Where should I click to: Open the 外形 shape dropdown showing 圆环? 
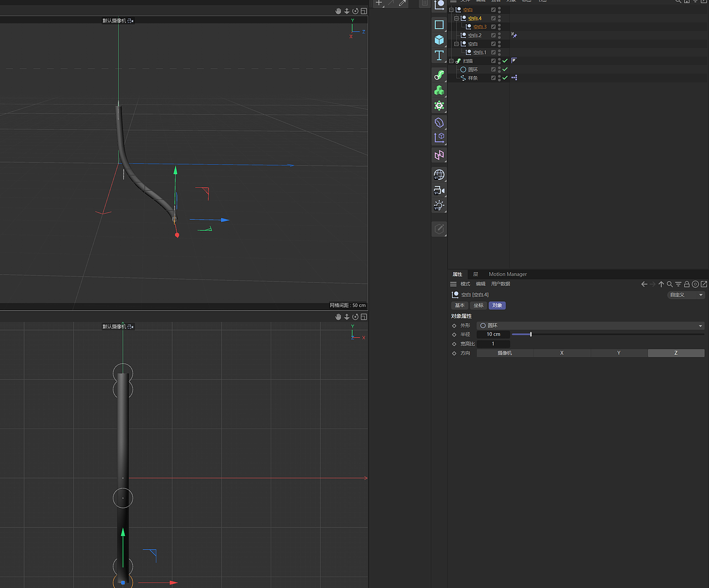tap(590, 326)
